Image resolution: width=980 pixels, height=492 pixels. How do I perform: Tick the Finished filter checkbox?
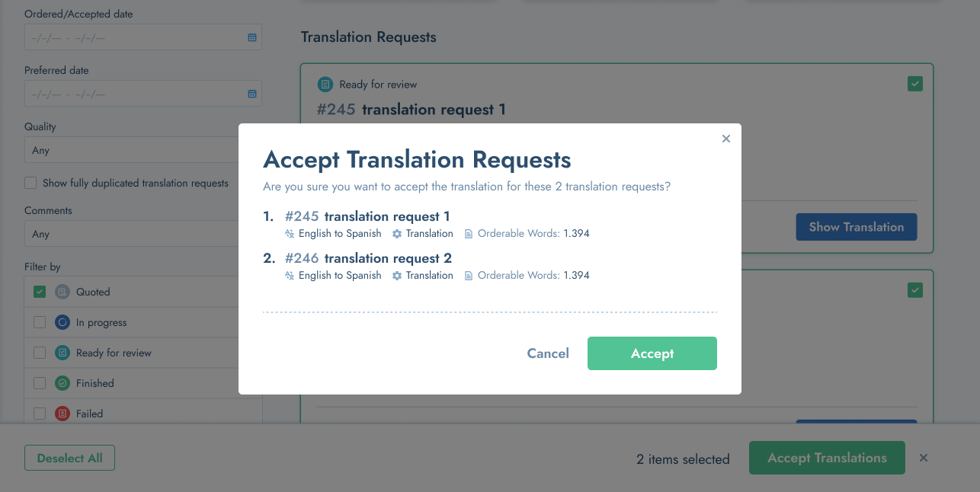[40, 383]
